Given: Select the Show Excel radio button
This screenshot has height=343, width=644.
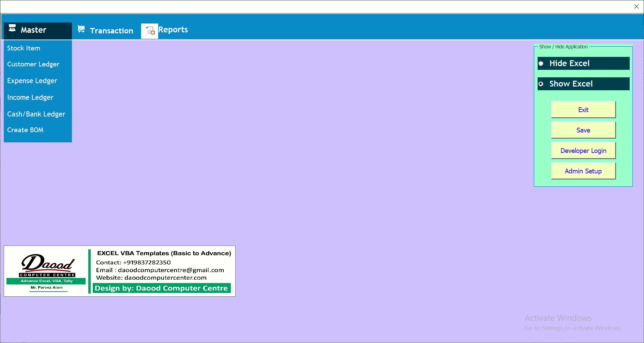Looking at the screenshot, I should [541, 84].
